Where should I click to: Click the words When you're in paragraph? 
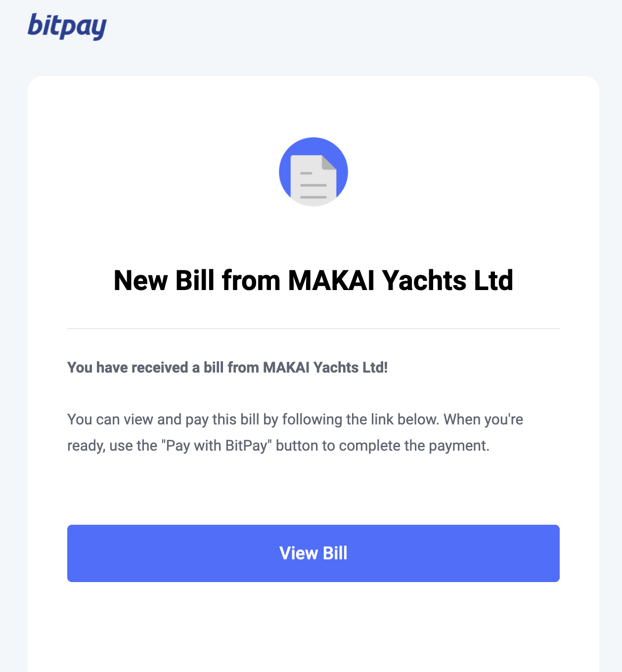point(483,420)
